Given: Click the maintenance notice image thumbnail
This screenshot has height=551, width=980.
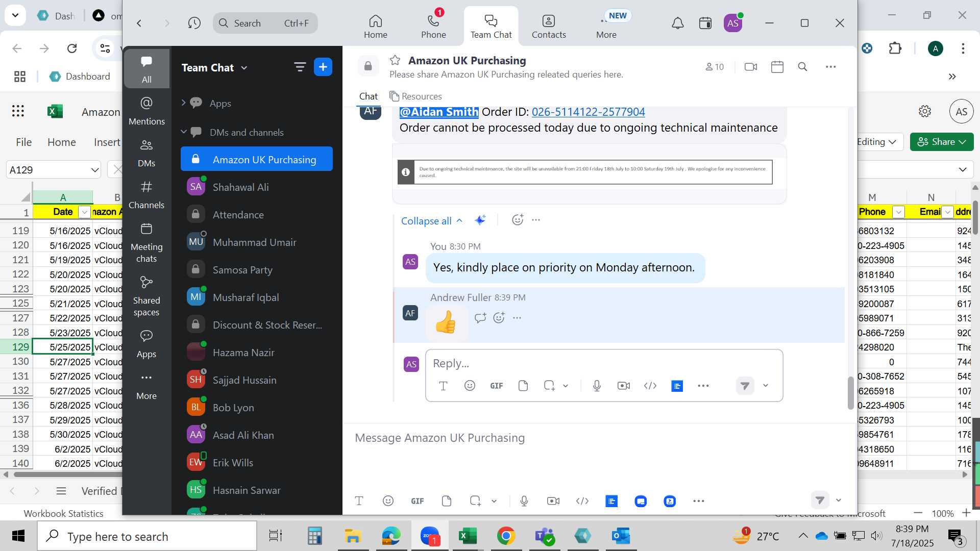Looking at the screenshot, I should [585, 172].
